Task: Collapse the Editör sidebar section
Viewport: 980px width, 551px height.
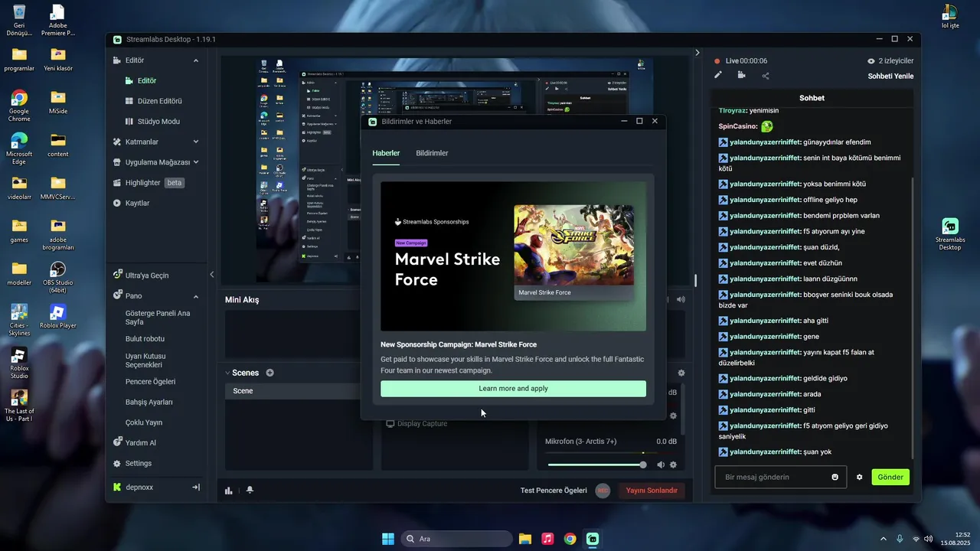Action: click(196, 60)
